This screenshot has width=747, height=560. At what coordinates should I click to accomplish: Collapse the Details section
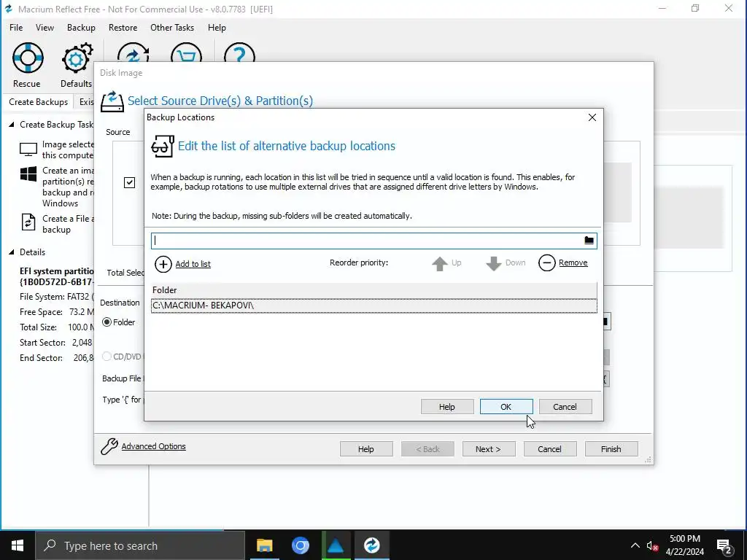(12, 252)
